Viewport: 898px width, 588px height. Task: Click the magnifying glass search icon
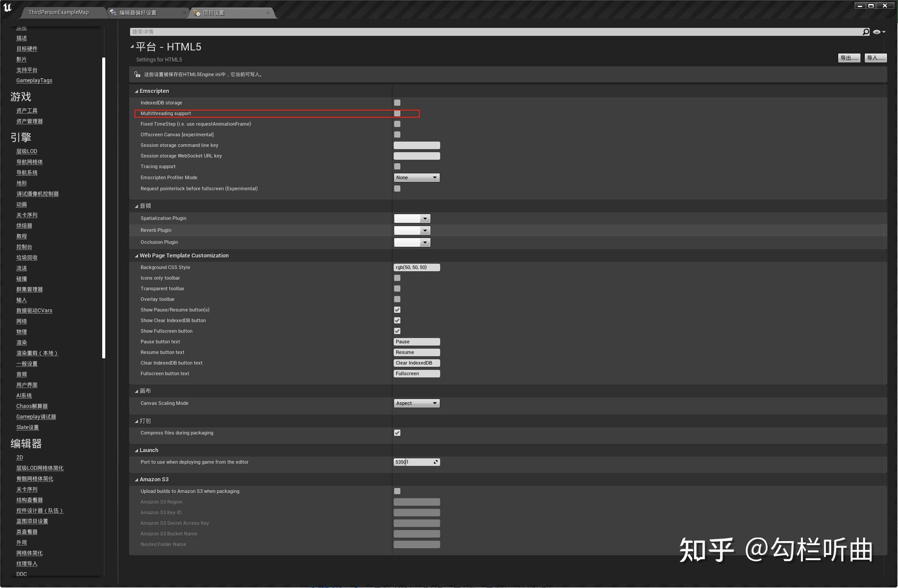pyautogui.click(x=865, y=31)
